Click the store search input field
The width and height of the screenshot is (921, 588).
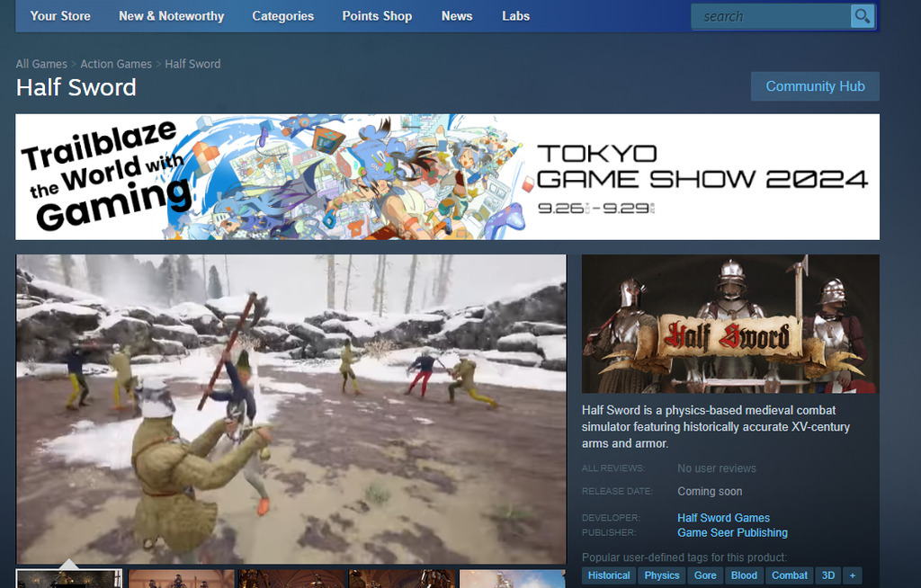pos(770,16)
